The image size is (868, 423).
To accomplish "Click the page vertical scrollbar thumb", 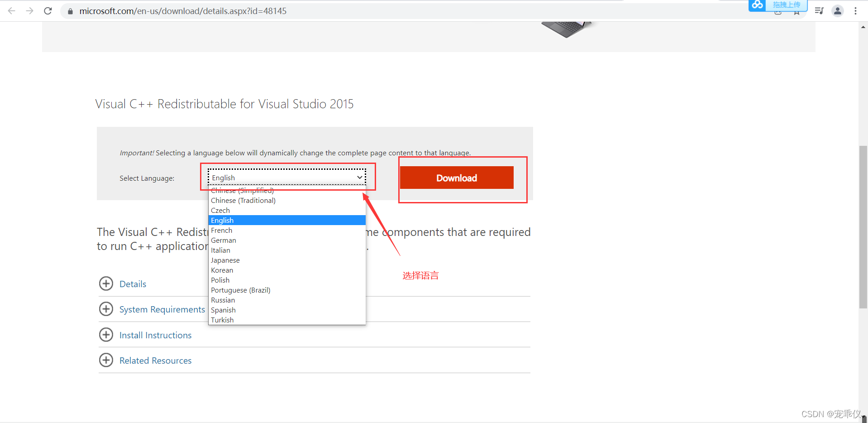I will tap(863, 227).
